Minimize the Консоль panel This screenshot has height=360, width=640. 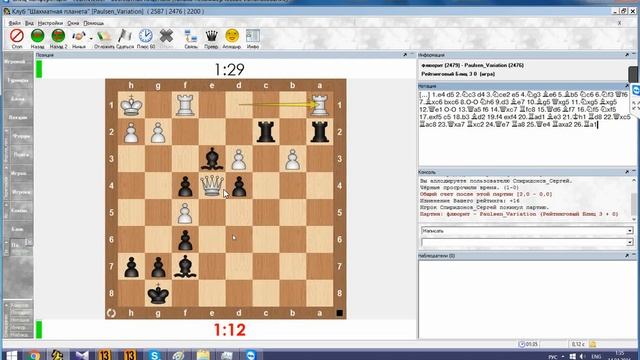point(634,172)
